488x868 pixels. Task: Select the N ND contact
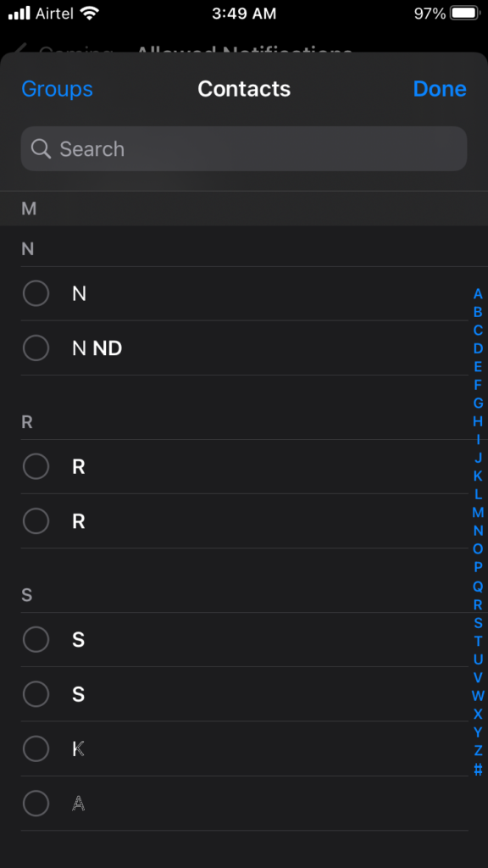coord(244,348)
